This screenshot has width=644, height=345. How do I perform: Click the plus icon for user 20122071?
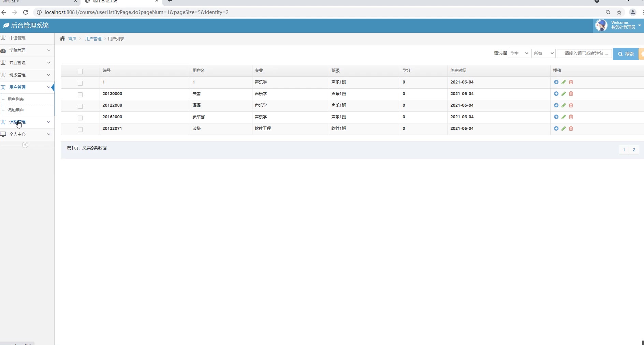click(x=556, y=129)
